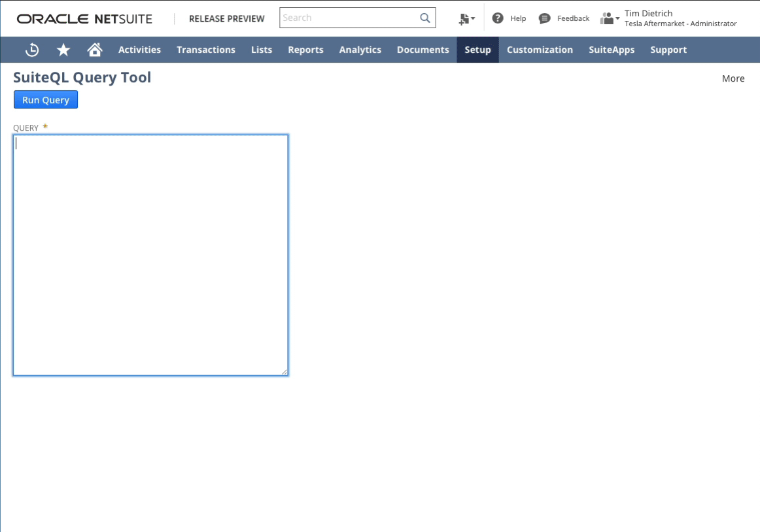Screen dimensions: 760x532
Task: Expand the role selection dropdown
Action: (617, 18)
